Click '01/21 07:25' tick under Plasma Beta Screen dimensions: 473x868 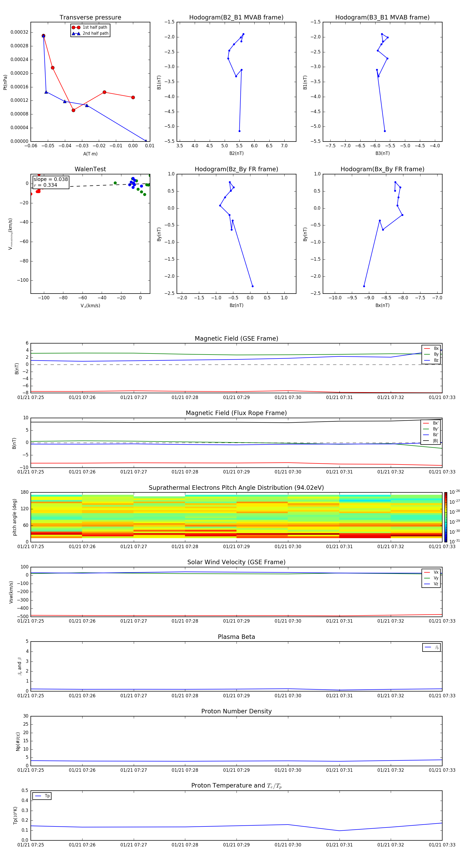[x=31, y=695]
